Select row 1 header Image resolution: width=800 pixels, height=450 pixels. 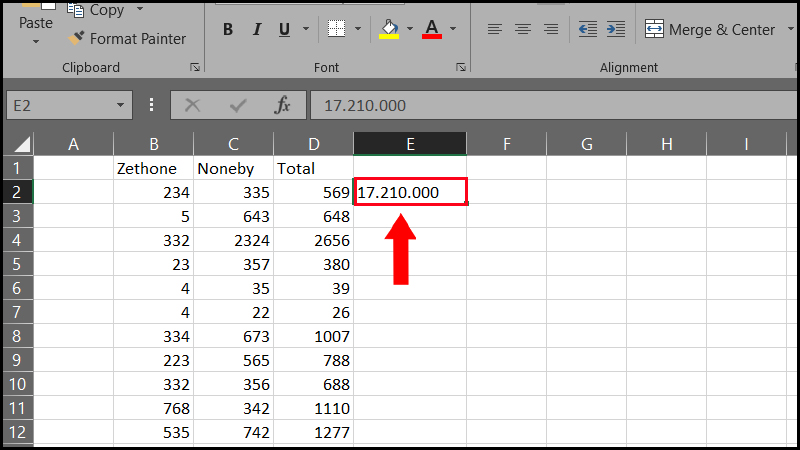(x=18, y=168)
